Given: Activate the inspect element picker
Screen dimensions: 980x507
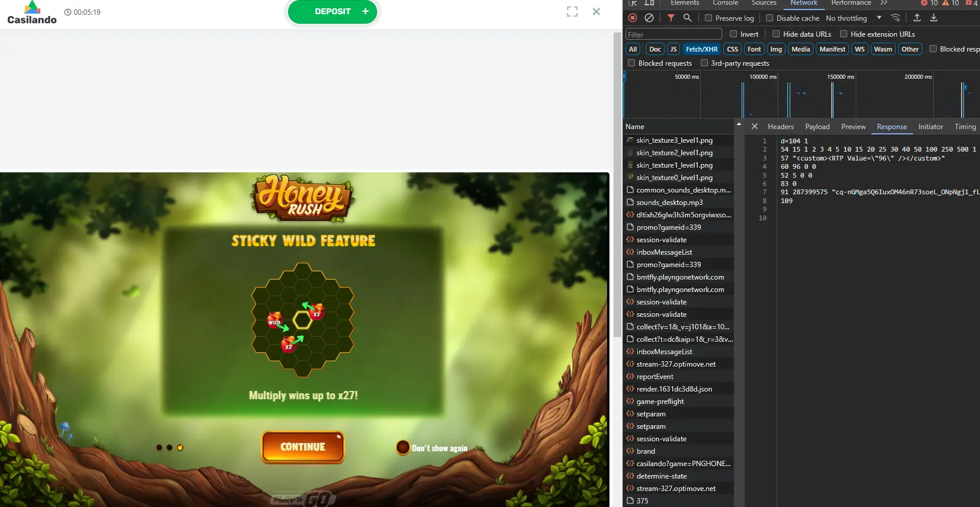Looking at the screenshot, I should click(x=633, y=3).
